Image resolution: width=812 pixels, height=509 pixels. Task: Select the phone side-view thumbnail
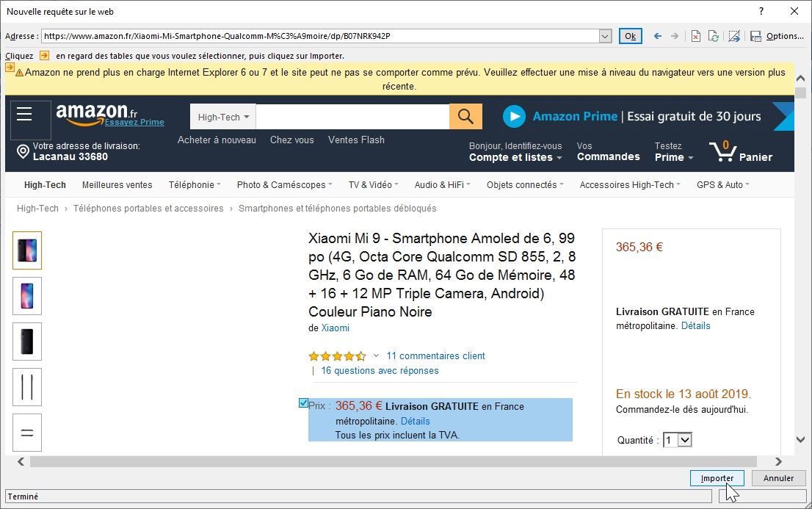tap(27, 387)
